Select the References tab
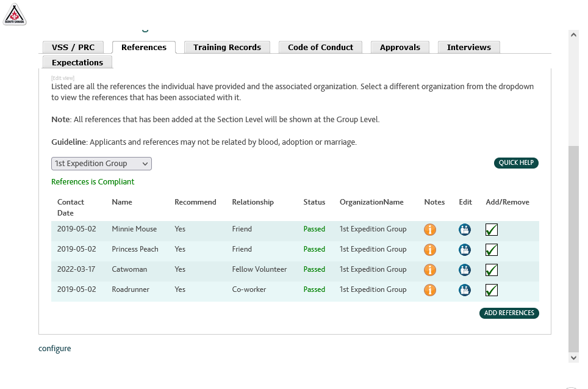 (144, 47)
